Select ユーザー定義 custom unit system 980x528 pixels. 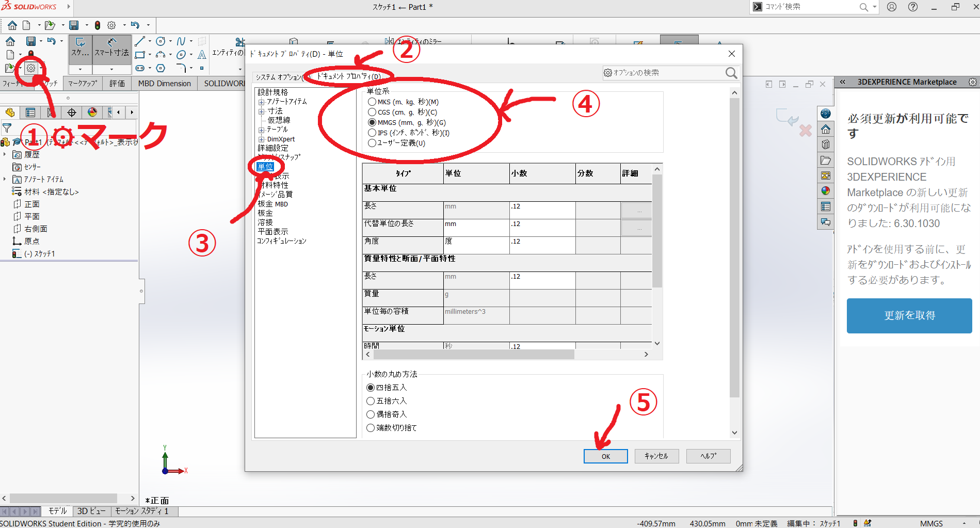tap(372, 143)
